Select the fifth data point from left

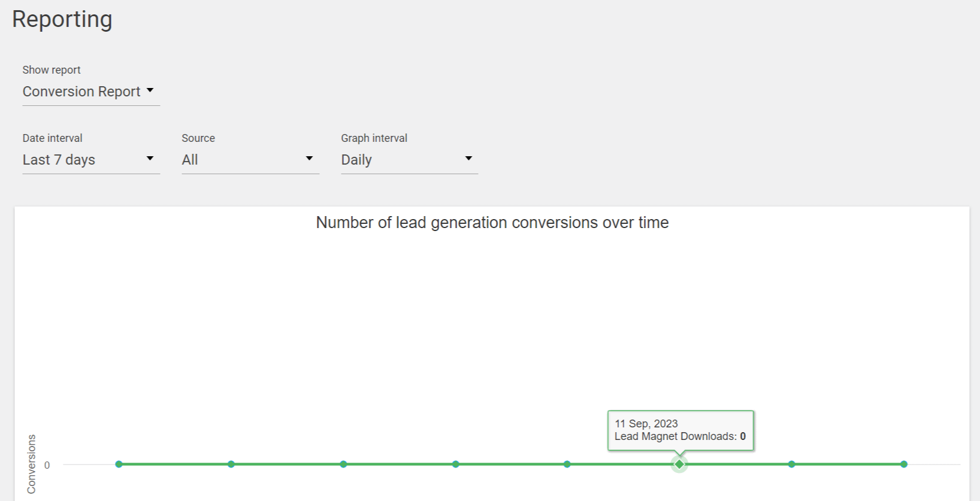click(567, 464)
